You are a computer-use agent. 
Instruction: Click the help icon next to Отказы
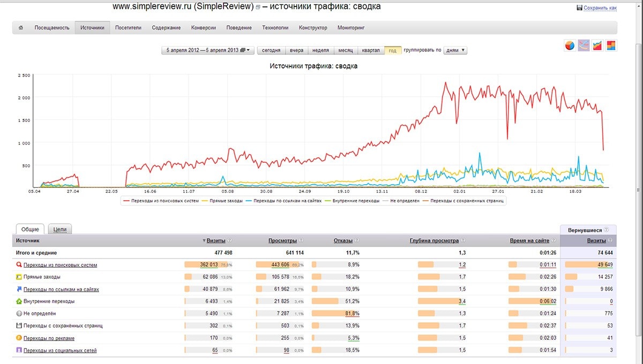(x=356, y=241)
